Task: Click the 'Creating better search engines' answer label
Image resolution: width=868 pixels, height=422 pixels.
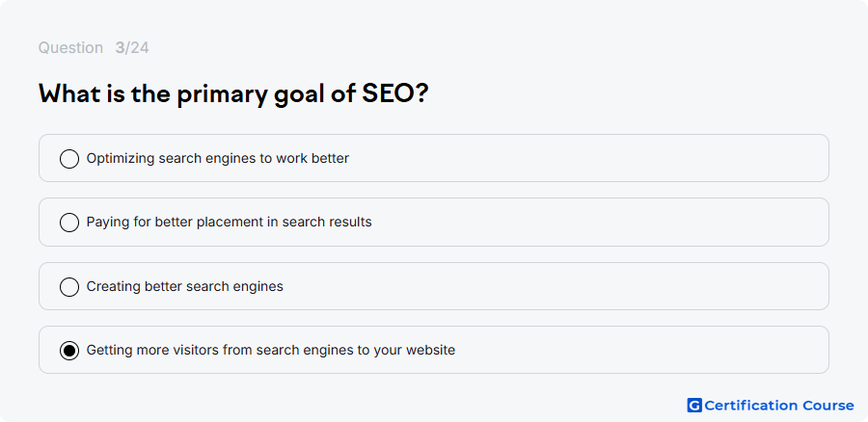Action: [x=185, y=286]
